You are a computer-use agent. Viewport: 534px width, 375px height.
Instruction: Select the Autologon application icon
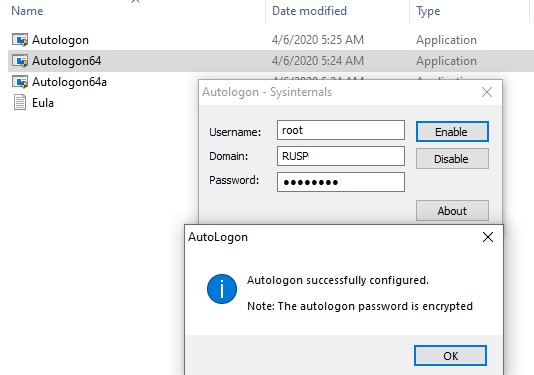pyautogui.click(x=20, y=40)
